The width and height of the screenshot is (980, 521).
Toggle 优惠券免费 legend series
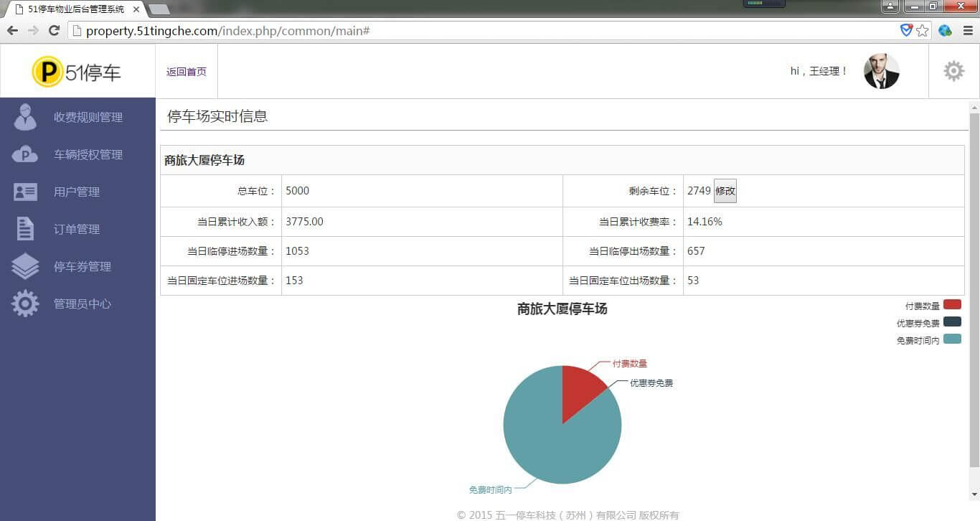pos(952,322)
